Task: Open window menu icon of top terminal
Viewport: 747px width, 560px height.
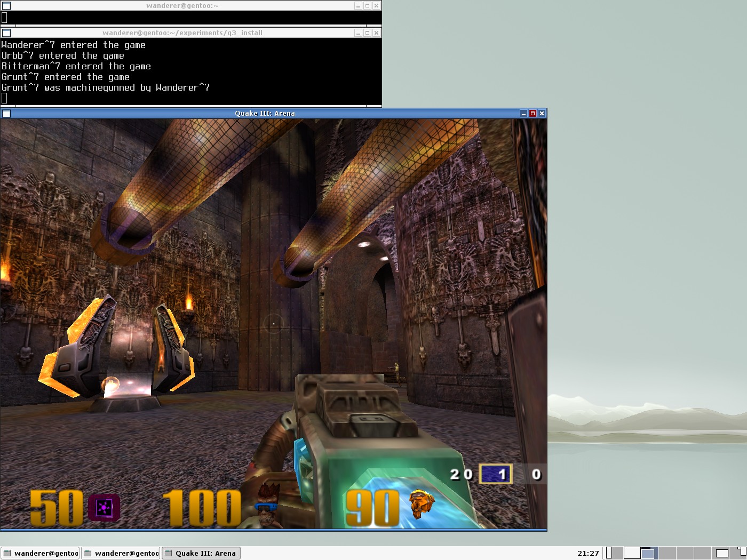Action: tap(6, 6)
